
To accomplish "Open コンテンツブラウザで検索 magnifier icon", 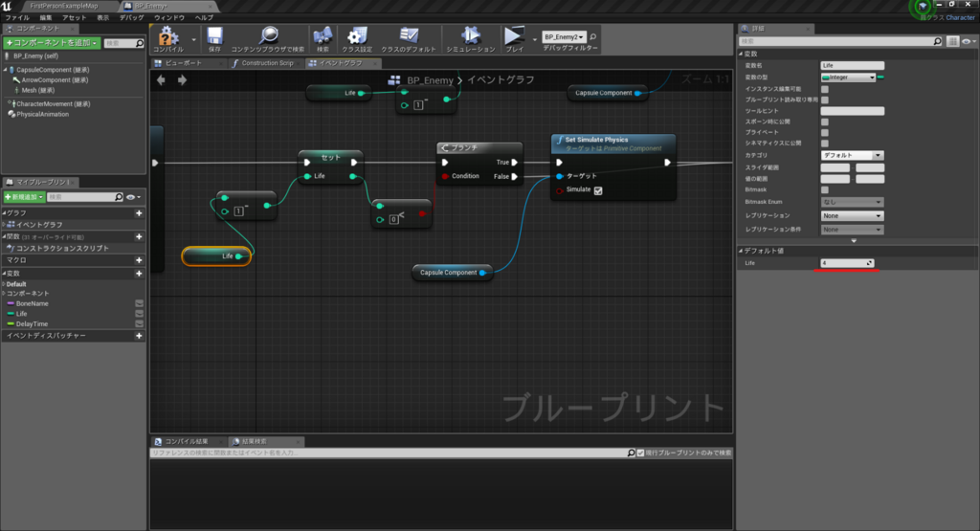I will pos(269,35).
